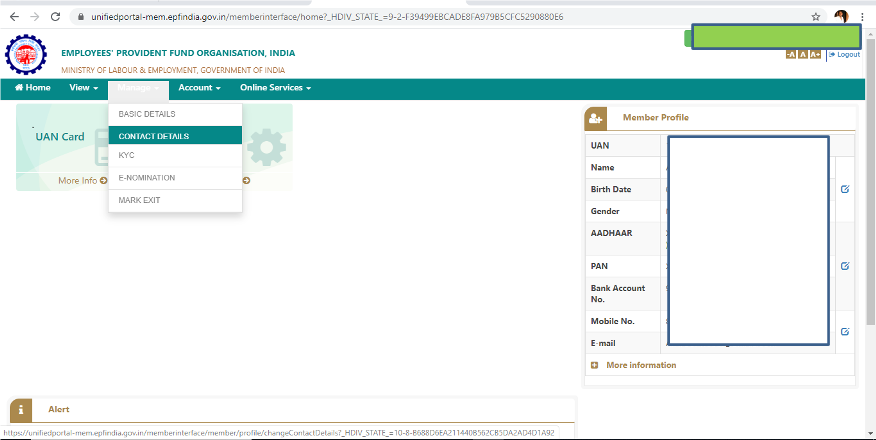Open the Account dropdown menu
The image size is (876, 440).
[x=199, y=88]
